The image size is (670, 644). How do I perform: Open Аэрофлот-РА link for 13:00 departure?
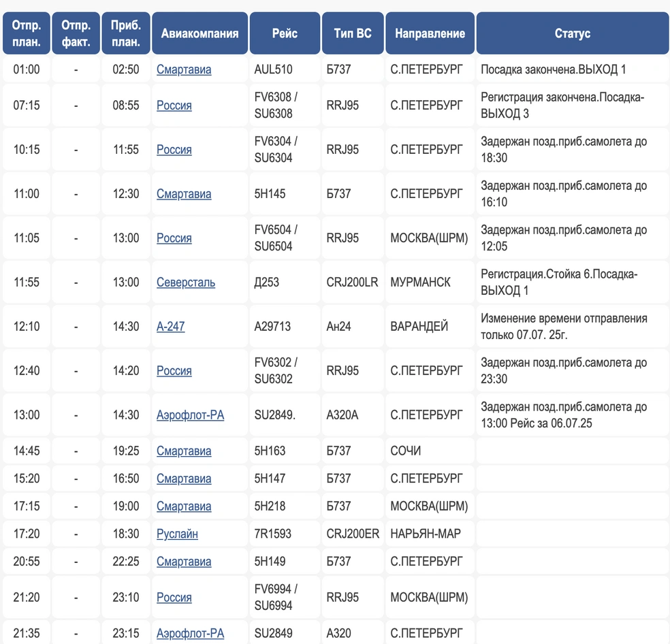pos(190,415)
